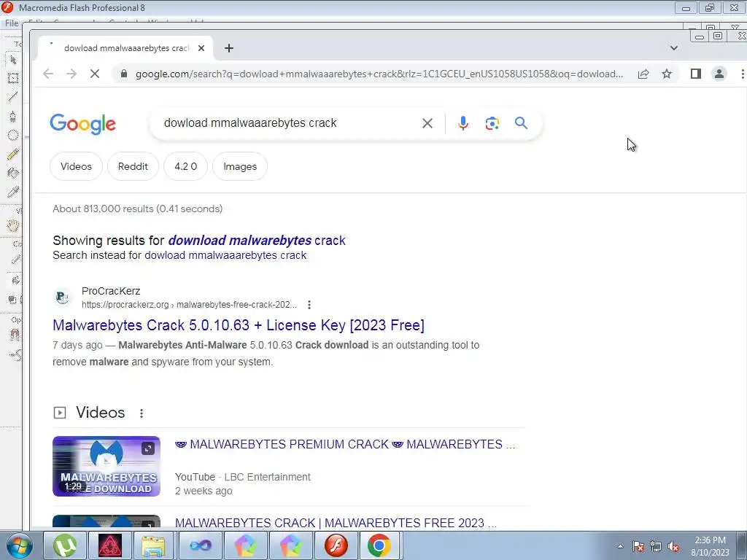Open the File menu in Flash

(12, 23)
